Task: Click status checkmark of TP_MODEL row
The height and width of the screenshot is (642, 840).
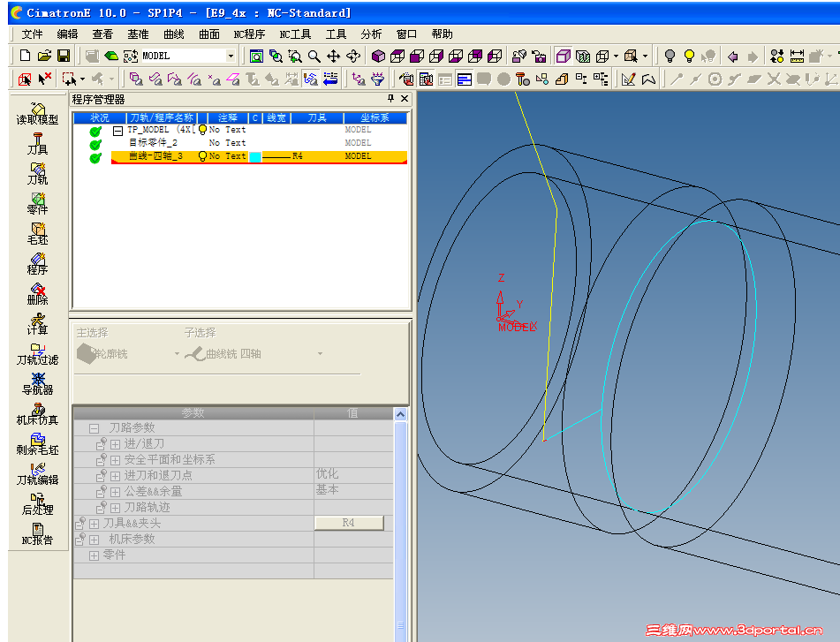Action: (95, 132)
